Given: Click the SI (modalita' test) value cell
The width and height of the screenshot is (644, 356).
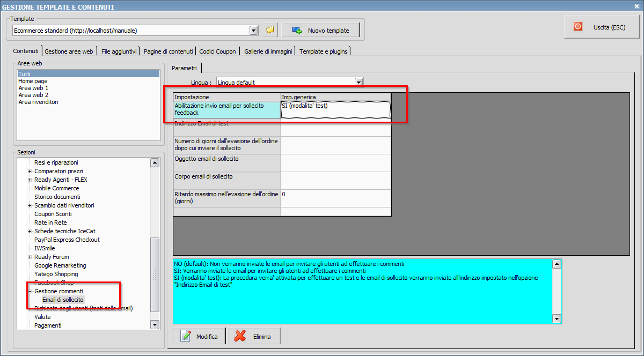Looking at the screenshot, I should pos(335,109).
